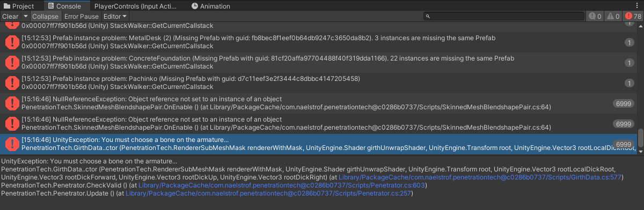Toggle Error Pause in the console
The width and height of the screenshot is (644, 210).
coord(81,17)
